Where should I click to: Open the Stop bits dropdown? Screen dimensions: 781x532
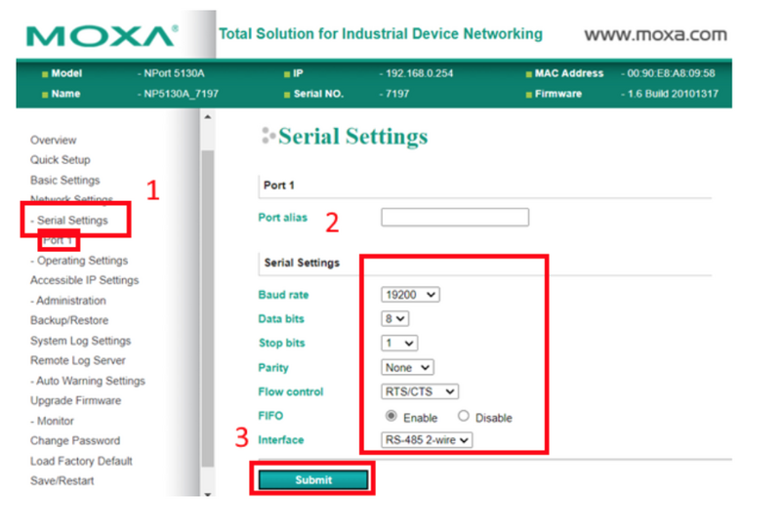point(399,343)
